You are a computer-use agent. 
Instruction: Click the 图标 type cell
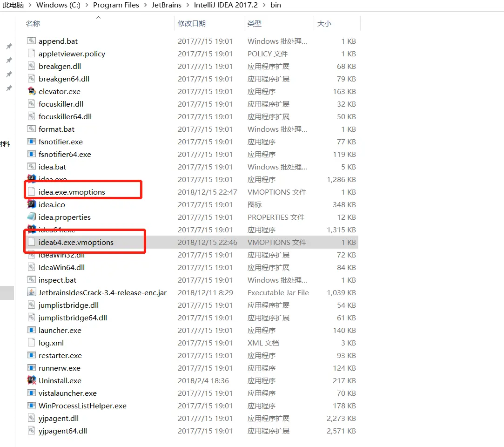[x=254, y=204]
